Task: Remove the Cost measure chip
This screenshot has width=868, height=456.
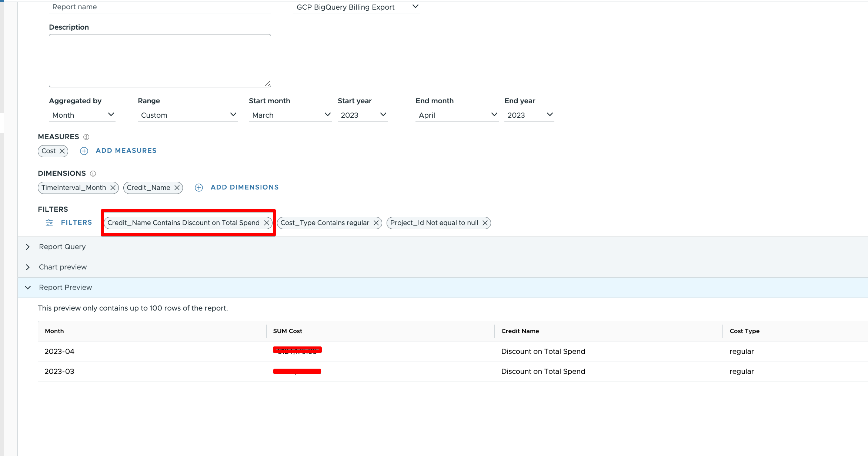Action: [62, 151]
